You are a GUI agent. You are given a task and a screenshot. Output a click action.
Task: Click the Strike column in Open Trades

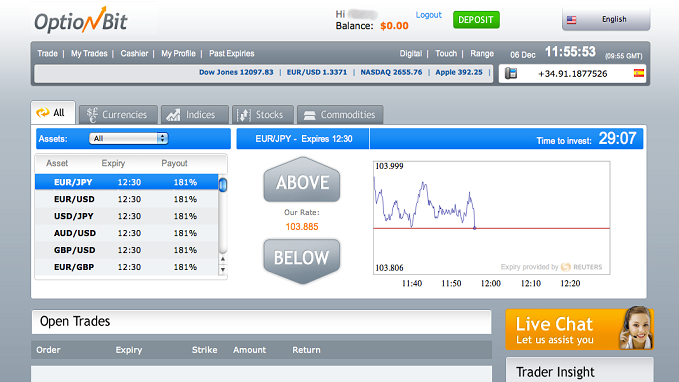(204, 350)
